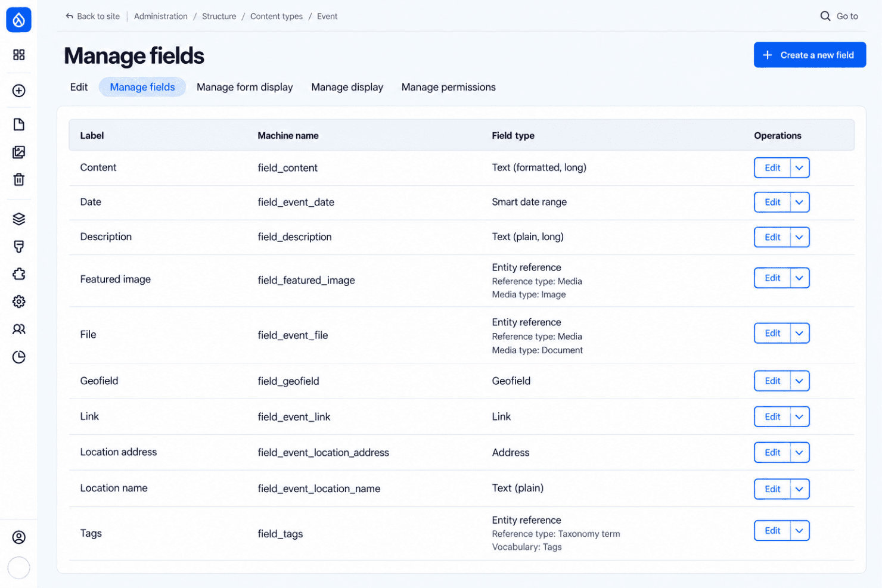882x588 pixels.
Task: Switch to the Manage display tab
Action: point(347,87)
